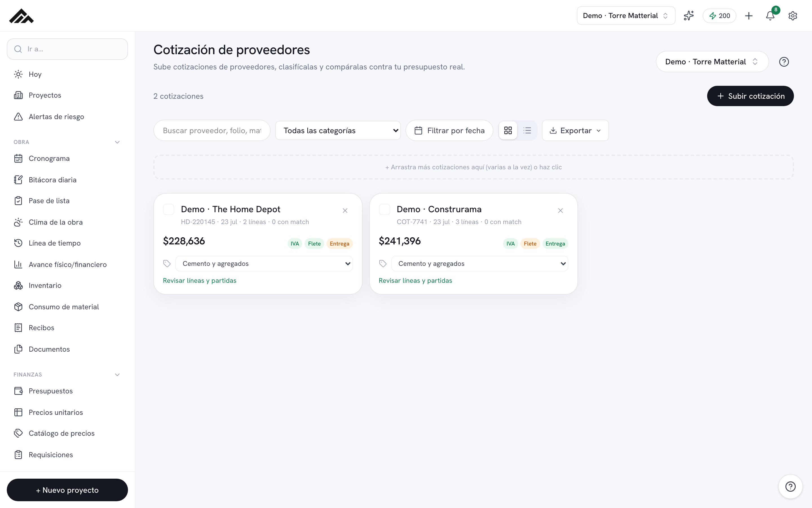Viewport: 812px width, 508px height.
Task: Click the 200 credits lightning badge
Action: coord(720,16)
